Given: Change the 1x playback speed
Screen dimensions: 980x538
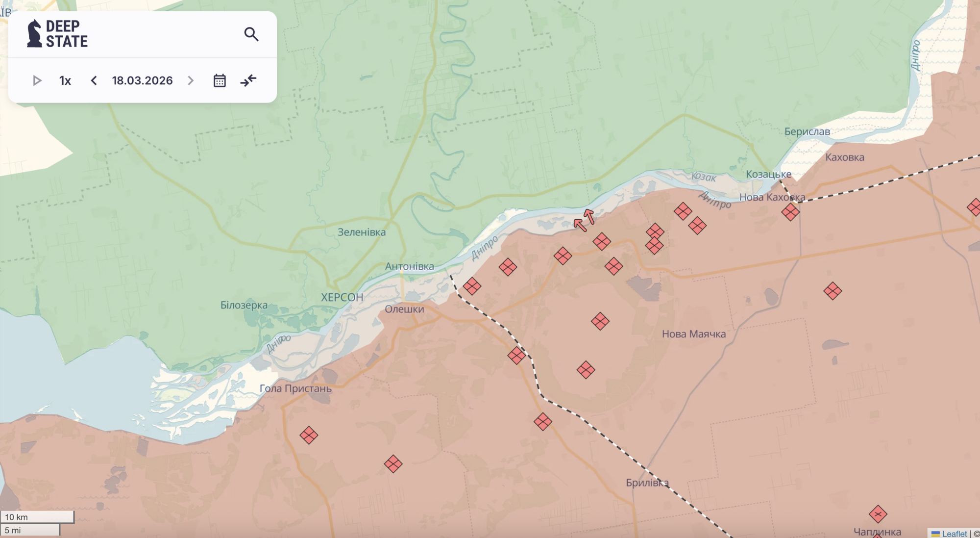Looking at the screenshot, I should pyautogui.click(x=65, y=80).
